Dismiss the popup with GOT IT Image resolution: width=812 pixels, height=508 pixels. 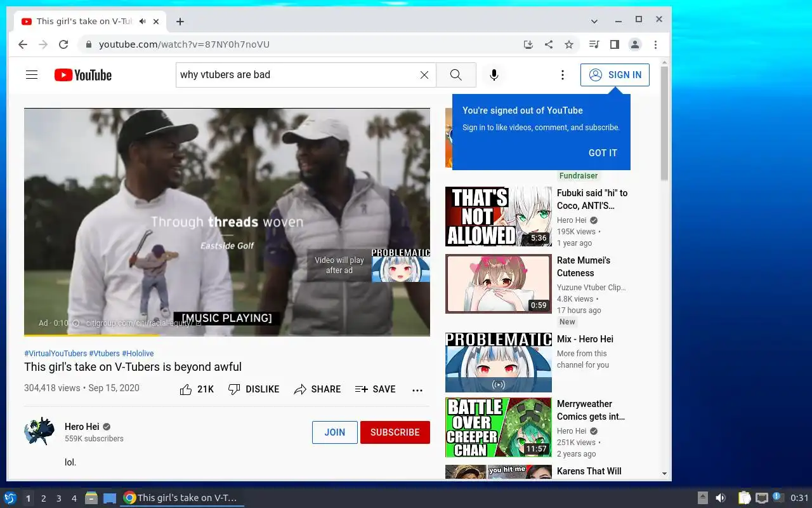tap(603, 153)
